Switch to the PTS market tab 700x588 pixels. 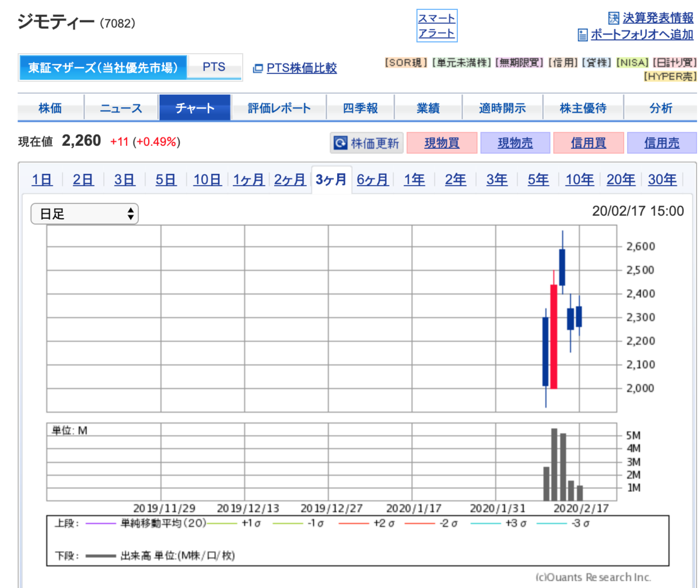coord(214,67)
